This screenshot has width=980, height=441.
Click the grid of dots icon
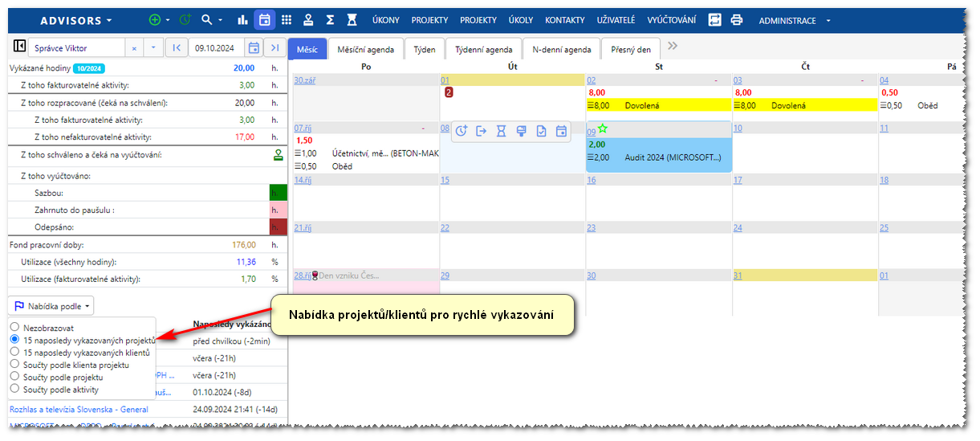click(x=286, y=20)
